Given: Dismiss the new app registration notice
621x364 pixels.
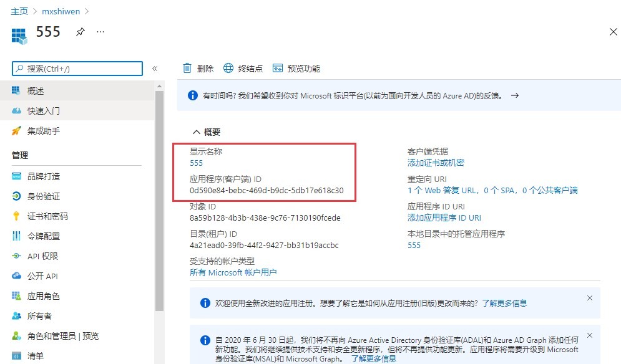Looking at the screenshot, I should coord(590,298).
